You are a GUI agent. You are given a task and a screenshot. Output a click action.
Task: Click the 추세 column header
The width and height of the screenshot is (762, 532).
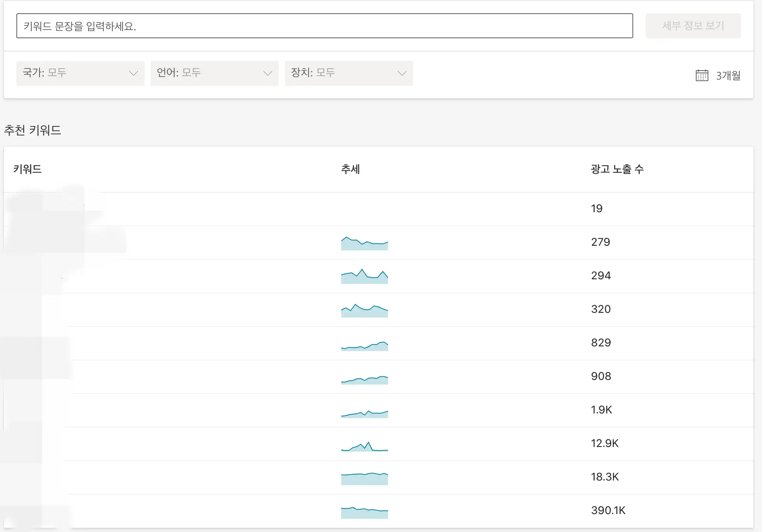350,169
